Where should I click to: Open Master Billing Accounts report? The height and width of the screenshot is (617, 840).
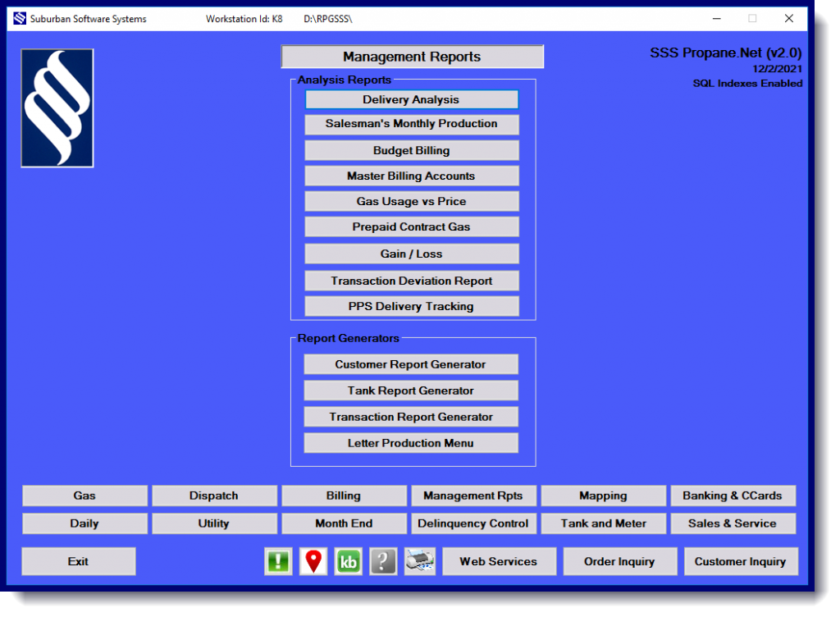point(412,176)
